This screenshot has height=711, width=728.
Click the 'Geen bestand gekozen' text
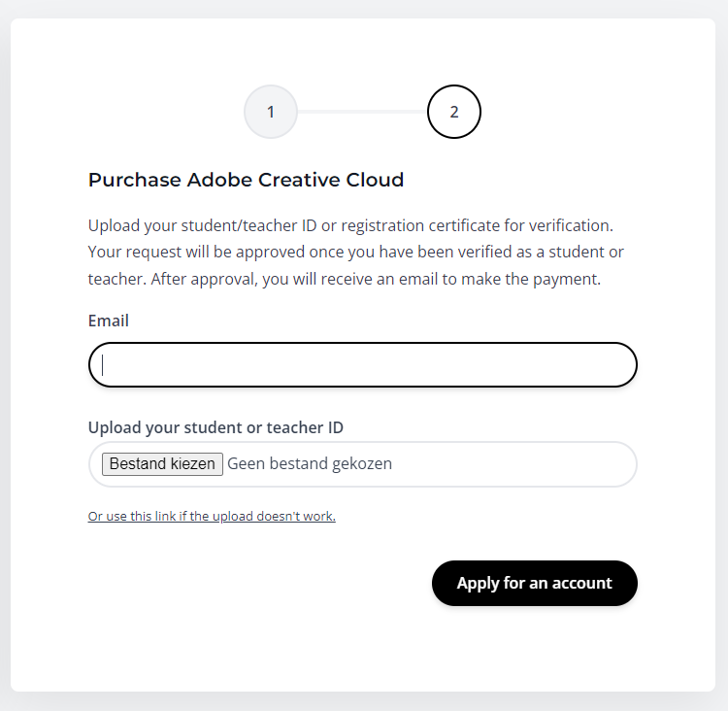(x=310, y=463)
